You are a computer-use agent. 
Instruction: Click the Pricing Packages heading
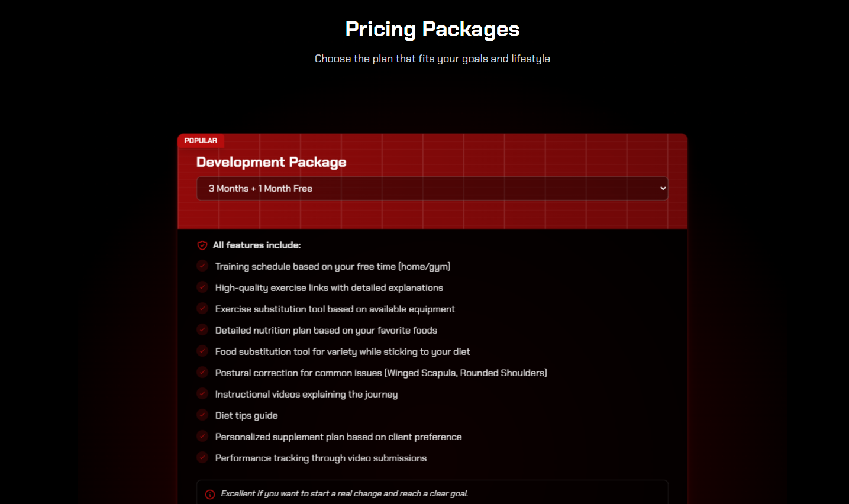pos(432,30)
